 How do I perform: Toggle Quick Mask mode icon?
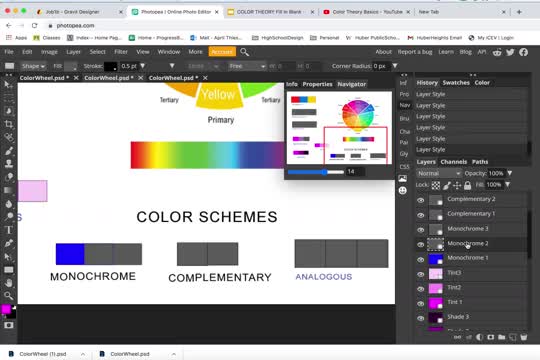(9, 325)
